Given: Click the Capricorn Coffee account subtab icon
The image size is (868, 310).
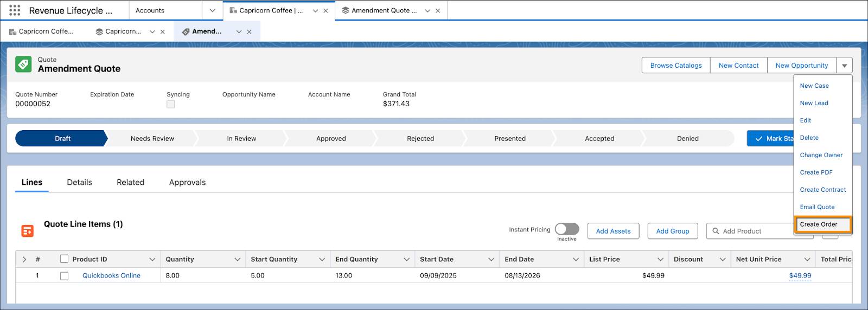Looking at the screenshot, I should click(x=13, y=31).
